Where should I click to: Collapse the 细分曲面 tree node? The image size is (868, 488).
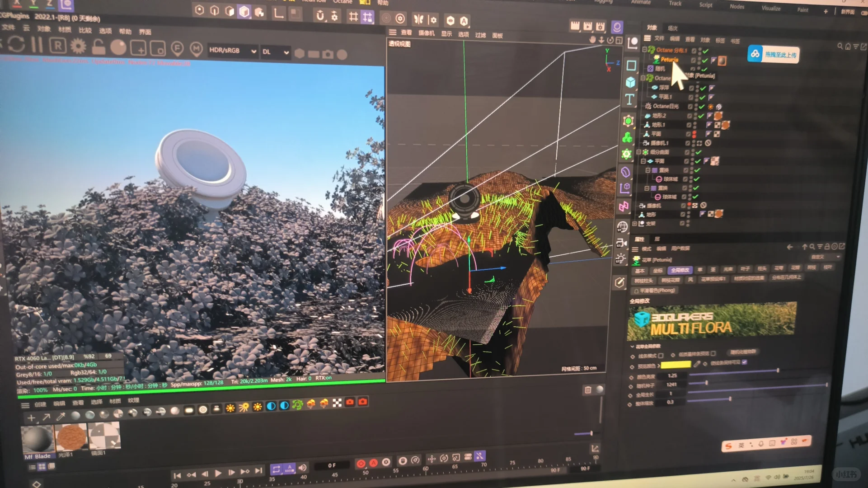[x=638, y=152]
